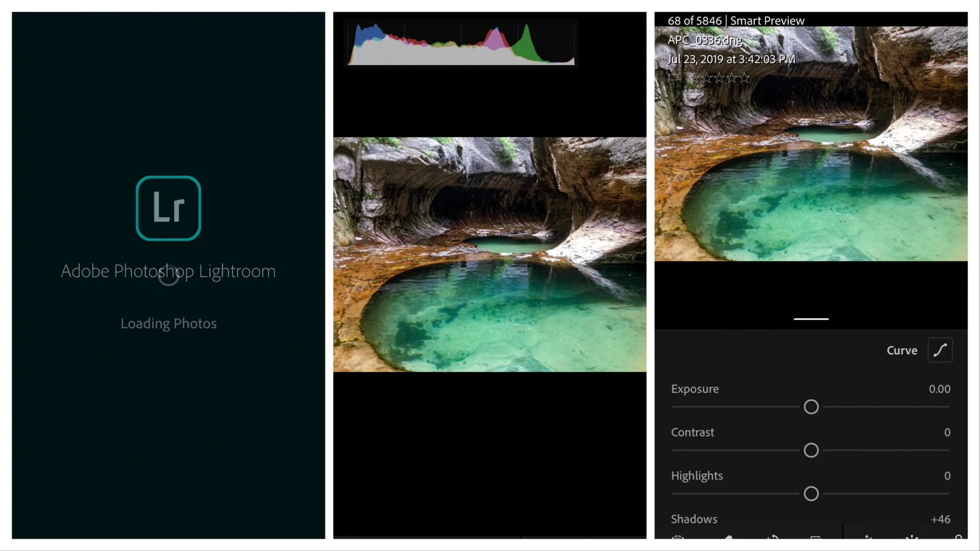Screen dimensions: 980x551
Task: Expand the edit panel drag handle
Action: point(811,318)
